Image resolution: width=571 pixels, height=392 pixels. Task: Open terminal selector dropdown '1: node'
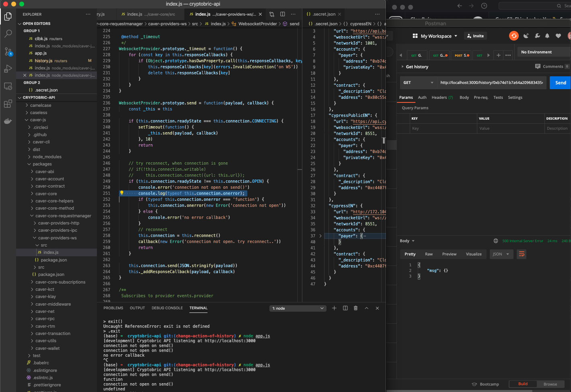pos(298,308)
